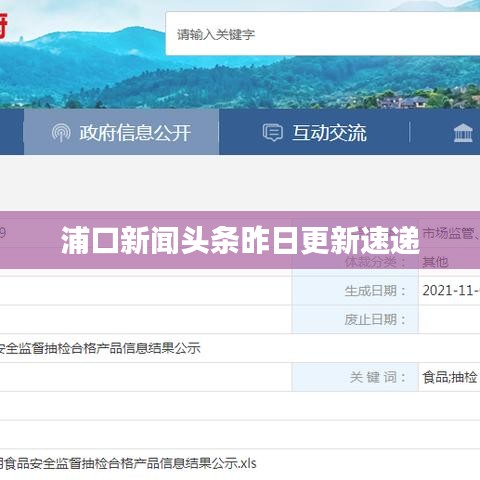Click the 浦口新闻头条昨日更新速递 banner title
The height and width of the screenshot is (480, 480).
tap(240, 240)
